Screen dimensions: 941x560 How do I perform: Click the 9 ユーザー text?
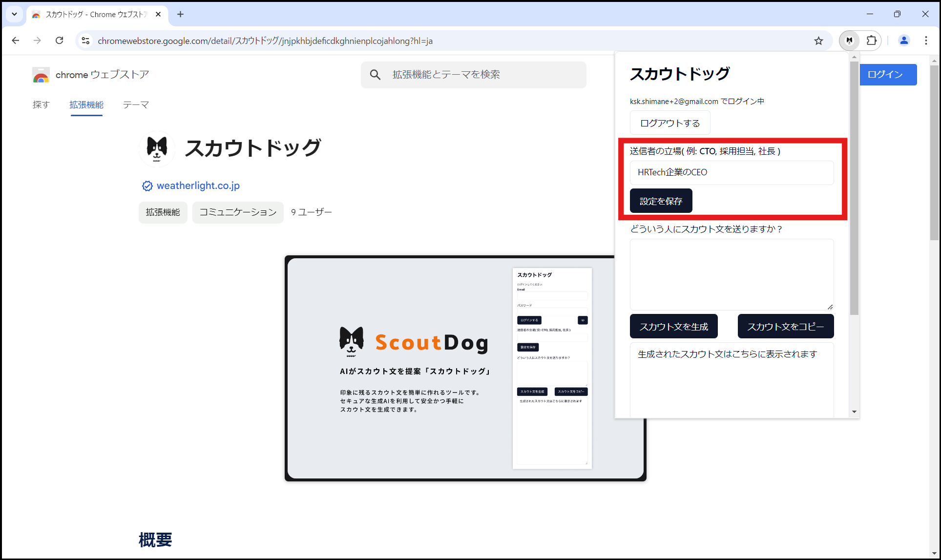coord(311,212)
